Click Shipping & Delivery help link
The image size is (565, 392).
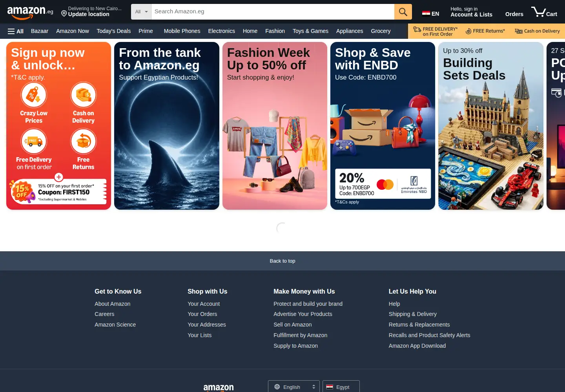(x=412, y=314)
